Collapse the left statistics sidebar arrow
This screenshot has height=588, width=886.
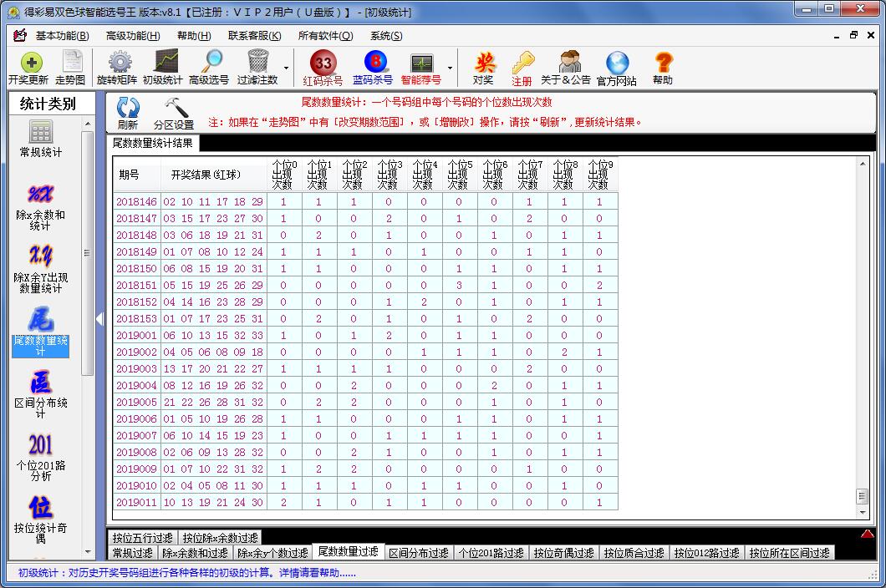[99, 319]
